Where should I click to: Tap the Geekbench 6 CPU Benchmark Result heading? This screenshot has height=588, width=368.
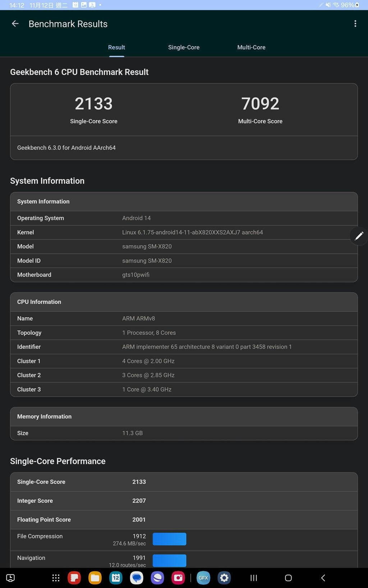[x=79, y=72]
